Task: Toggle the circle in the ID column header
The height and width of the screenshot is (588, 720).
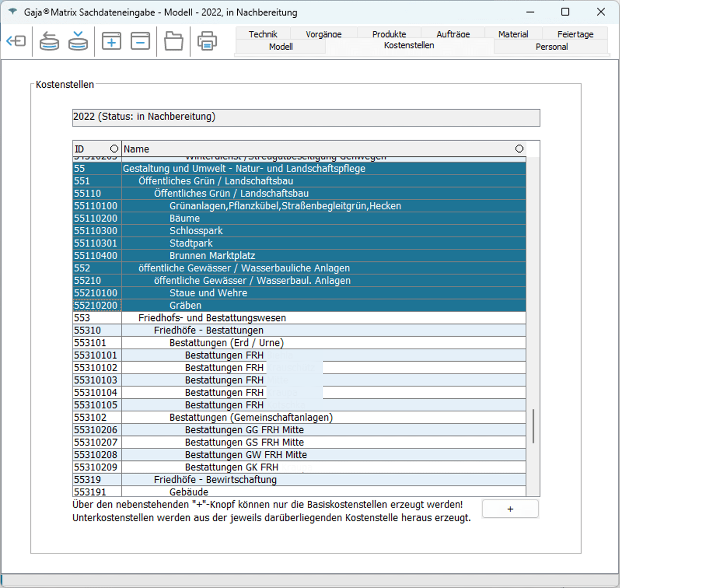Action: tap(114, 149)
